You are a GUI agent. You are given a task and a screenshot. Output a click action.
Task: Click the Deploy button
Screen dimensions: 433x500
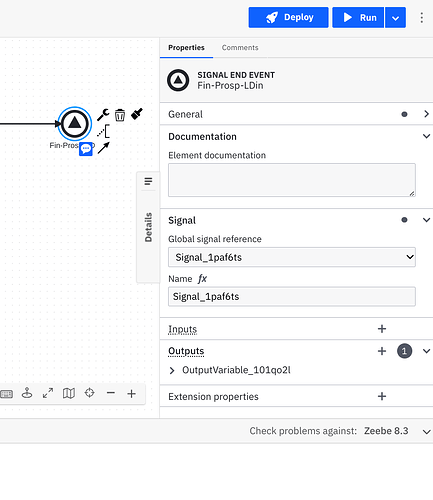point(288,17)
